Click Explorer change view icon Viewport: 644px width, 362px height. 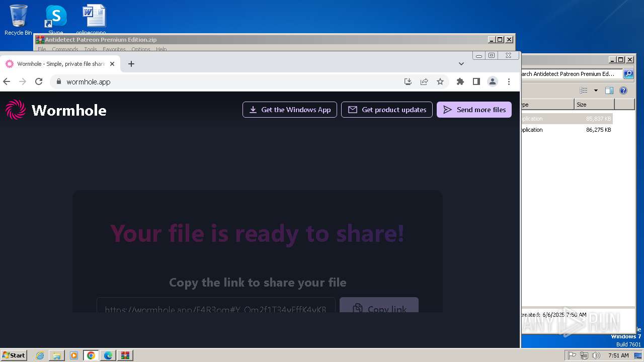click(584, 90)
